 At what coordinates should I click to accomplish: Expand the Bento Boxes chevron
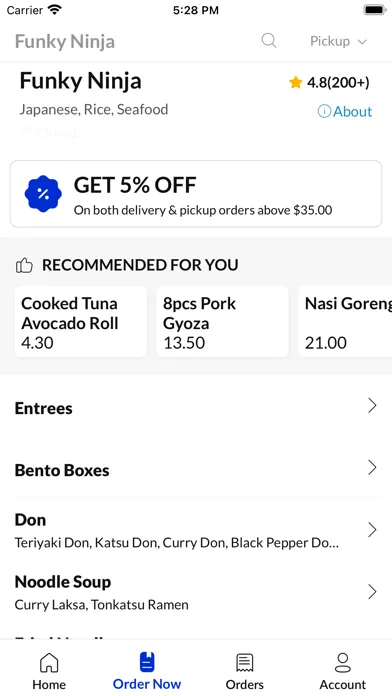coord(372,468)
